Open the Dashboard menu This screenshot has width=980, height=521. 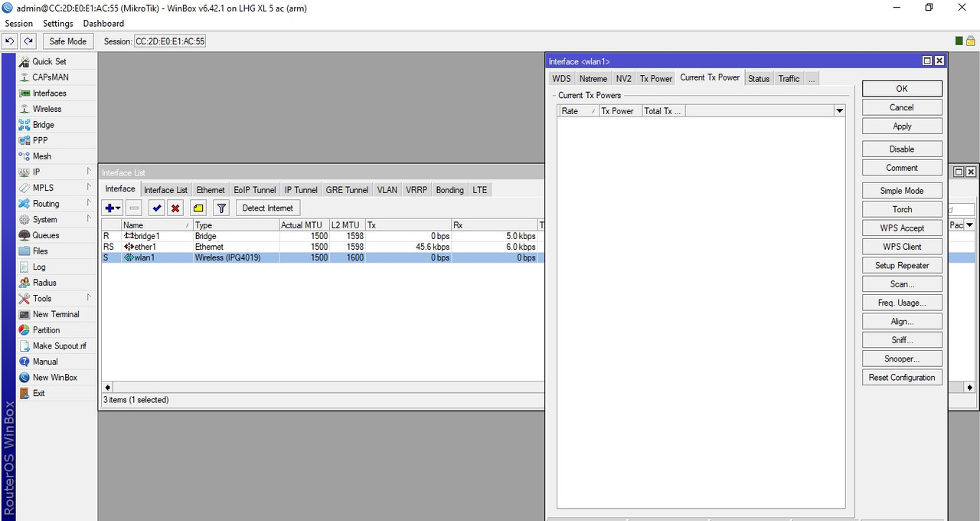[103, 24]
